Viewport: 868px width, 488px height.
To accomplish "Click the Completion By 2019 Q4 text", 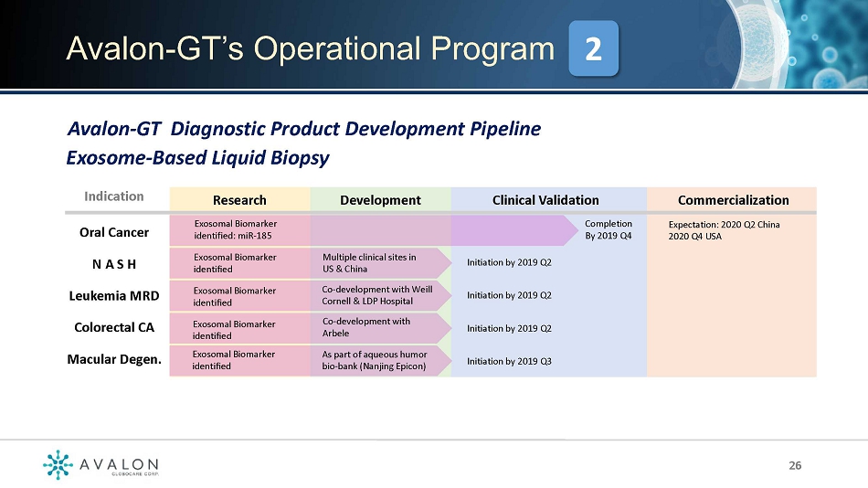I will 608,229.
